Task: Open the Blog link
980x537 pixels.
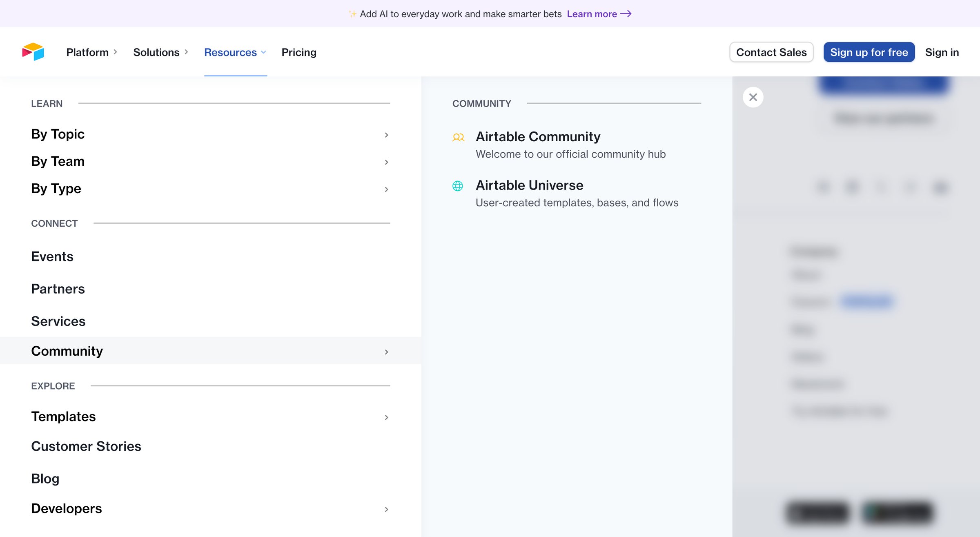Action: (45, 479)
